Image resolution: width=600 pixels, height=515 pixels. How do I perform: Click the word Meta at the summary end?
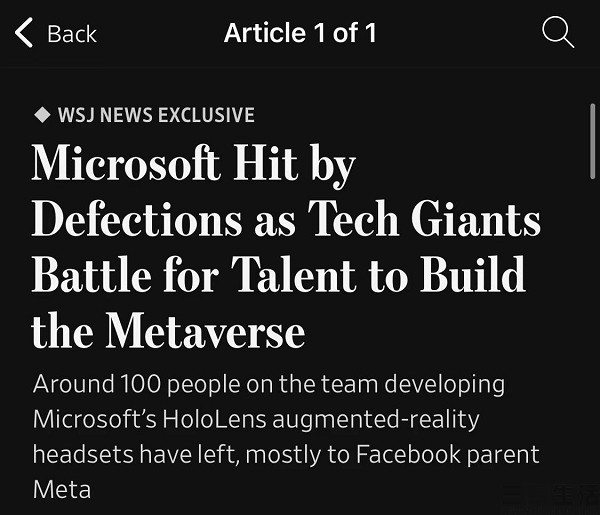click(61, 489)
